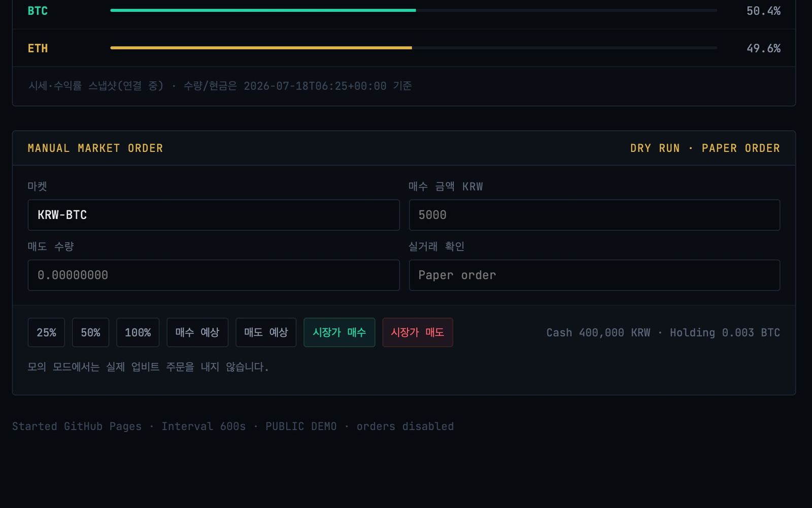
Task: Click the DRY RUN · PAPER ORDER label
Action: pyautogui.click(x=705, y=148)
